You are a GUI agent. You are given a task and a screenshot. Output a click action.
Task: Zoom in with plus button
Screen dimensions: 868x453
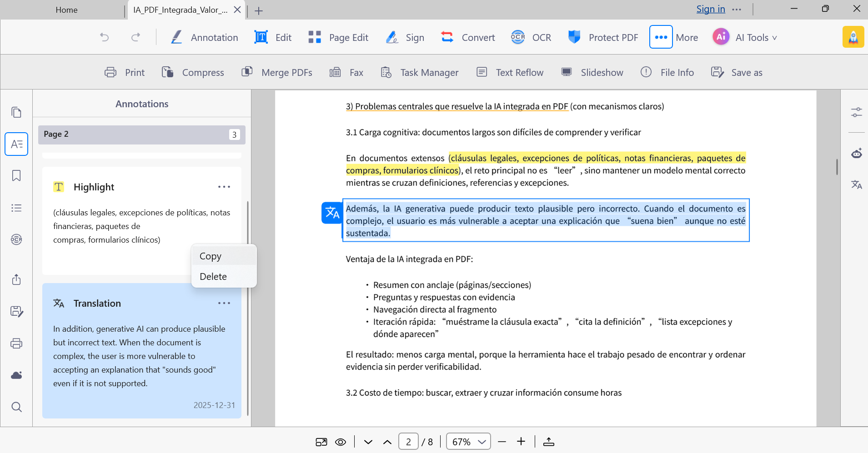click(x=521, y=442)
